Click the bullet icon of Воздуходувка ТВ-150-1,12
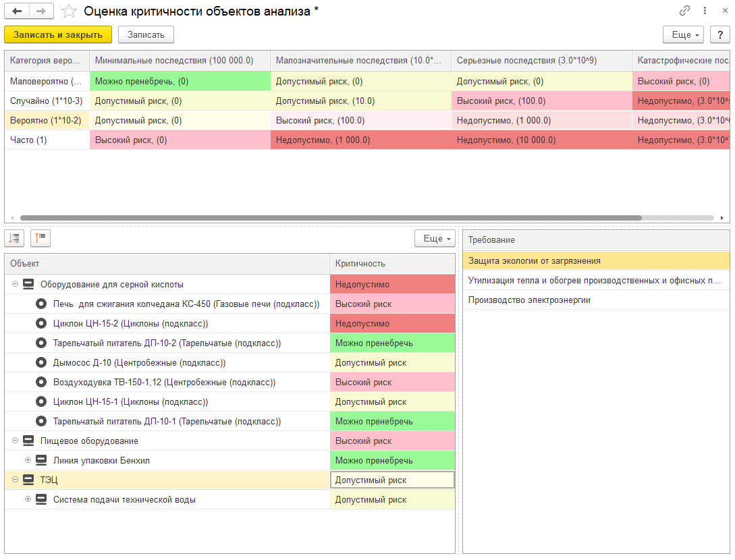 (41, 382)
